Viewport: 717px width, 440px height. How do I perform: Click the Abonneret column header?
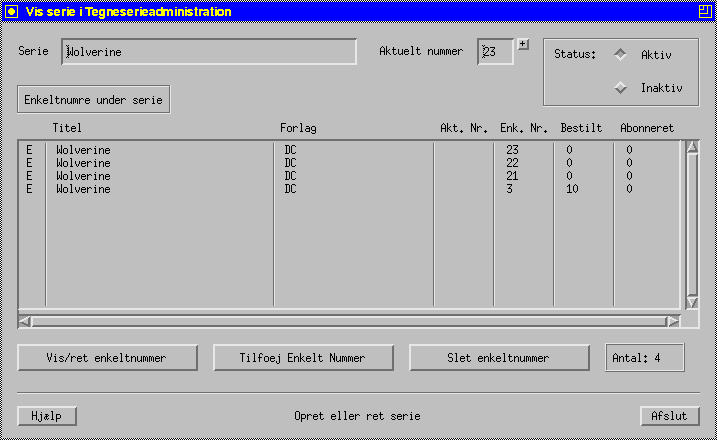[x=647, y=128]
